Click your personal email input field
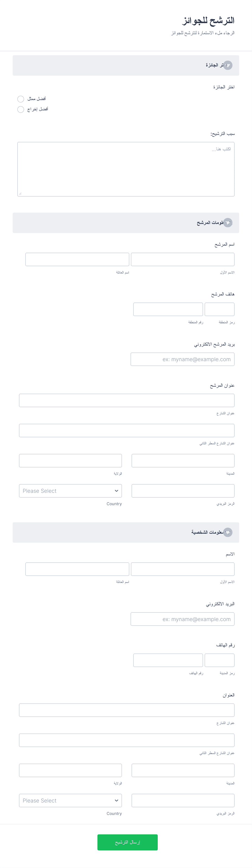The height and width of the screenshot is (868, 252). (x=183, y=619)
